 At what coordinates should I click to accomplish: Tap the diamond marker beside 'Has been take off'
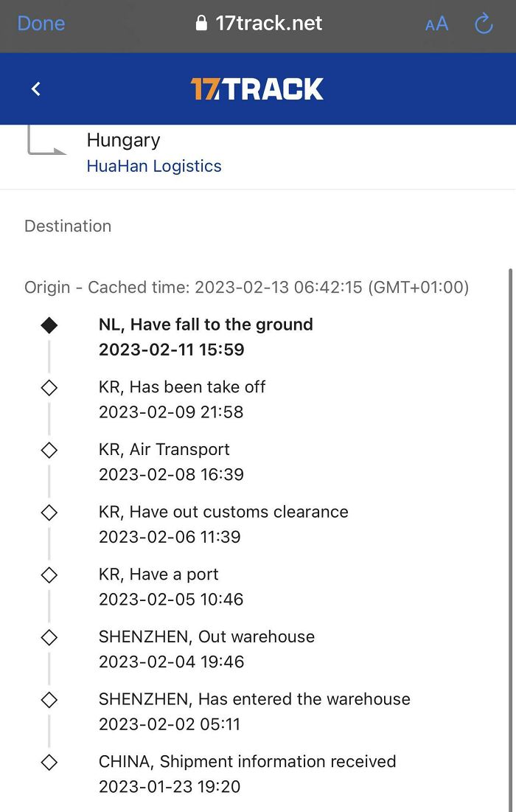(49, 387)
